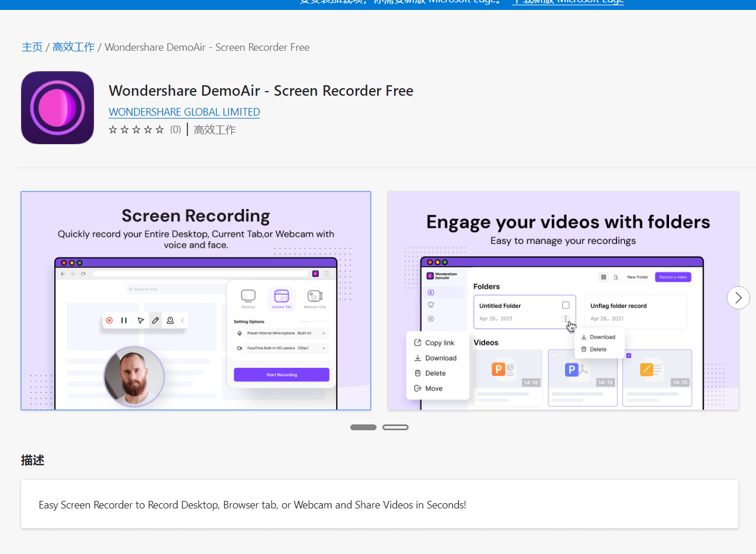Viewport: 756px width, 554px height.
Task: Go to 主页 via the breadcrumb
Action: (x=32, y=47)
